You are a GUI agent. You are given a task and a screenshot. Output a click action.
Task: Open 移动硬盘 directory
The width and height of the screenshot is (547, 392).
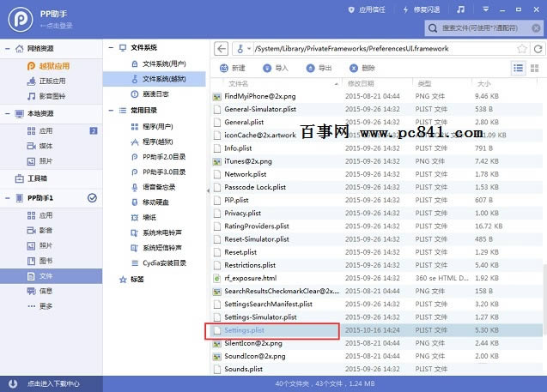150,202
